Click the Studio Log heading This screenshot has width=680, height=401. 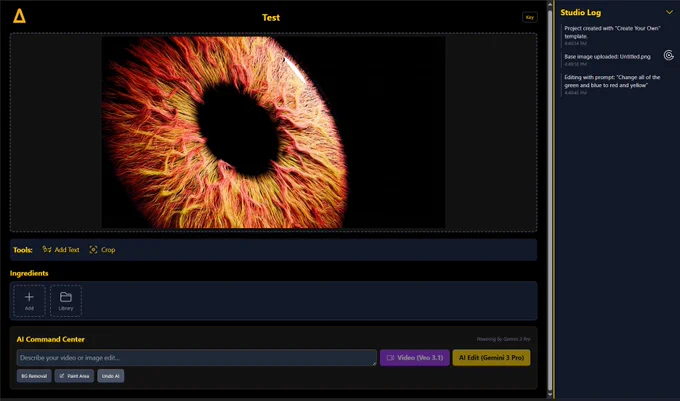(580, 13)
